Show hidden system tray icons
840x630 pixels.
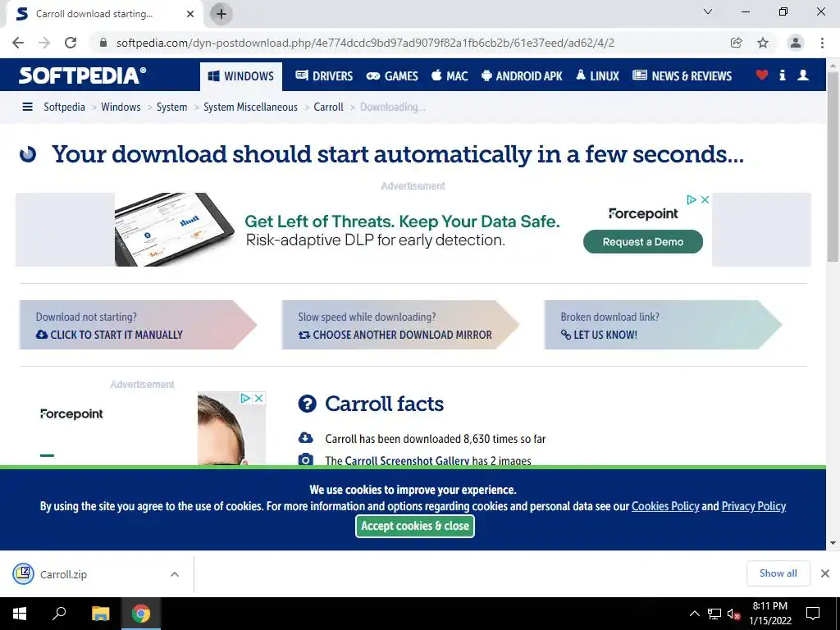(x=694, y=614)
